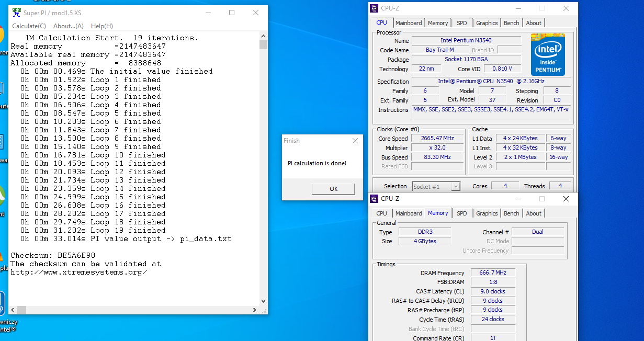
Task: Select the Memory tab in upper CPU-Z window
Action: pyautogui.click(x=438, y=23)
